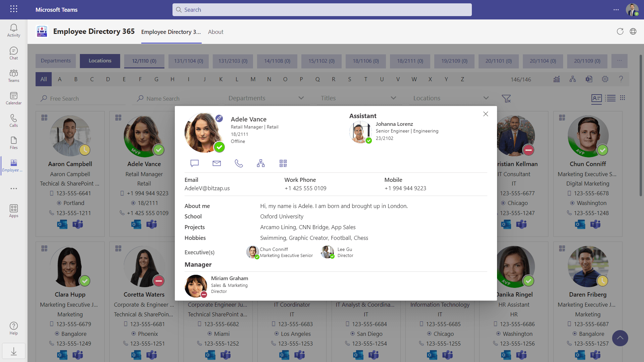The width and height of the screenshot is (644, 362).
Task: Click the email envelope icon in profile popup
Action: pyautogui.click(x=216, y=163)
